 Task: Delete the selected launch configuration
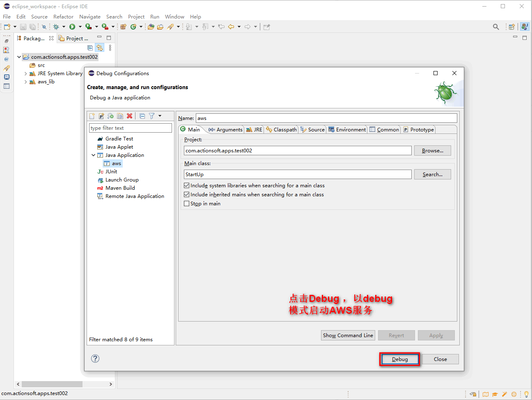coord(129,116)
